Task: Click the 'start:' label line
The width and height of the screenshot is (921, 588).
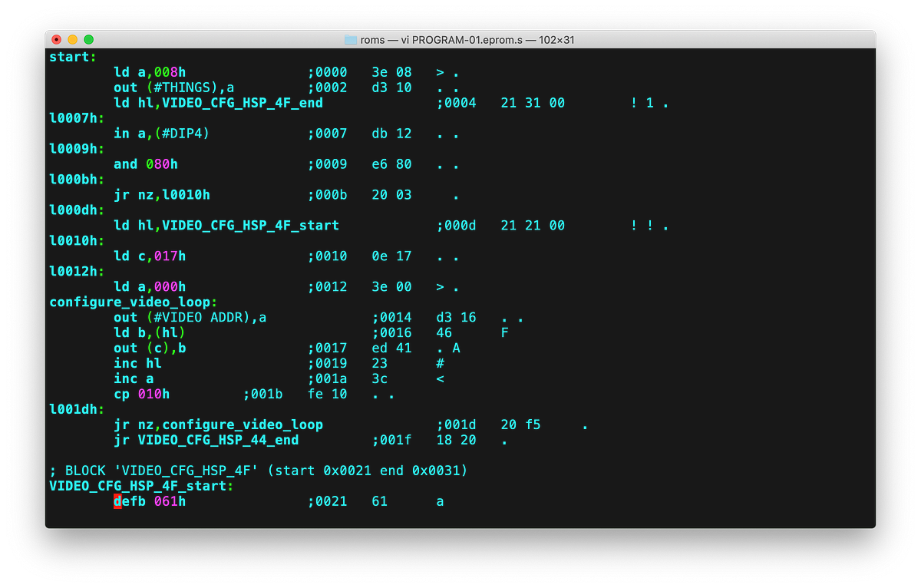Action: pyautogui.click(x=73, y=57)
